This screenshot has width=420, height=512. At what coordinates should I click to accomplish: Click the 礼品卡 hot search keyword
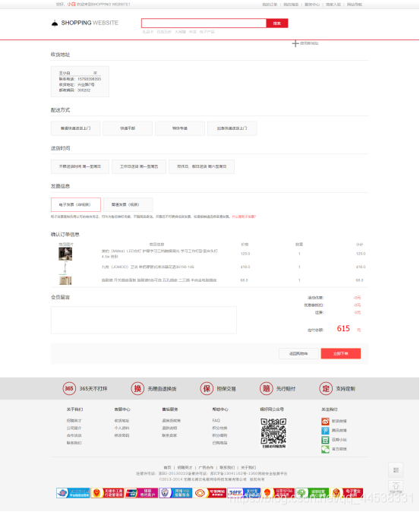(x=147, y=32)
